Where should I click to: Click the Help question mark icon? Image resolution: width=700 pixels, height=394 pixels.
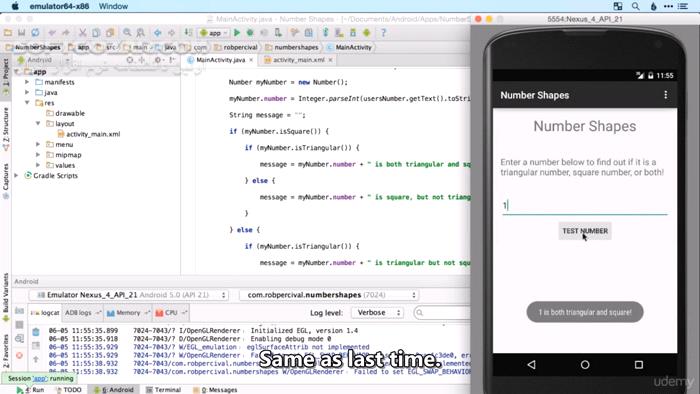[383, 33]
